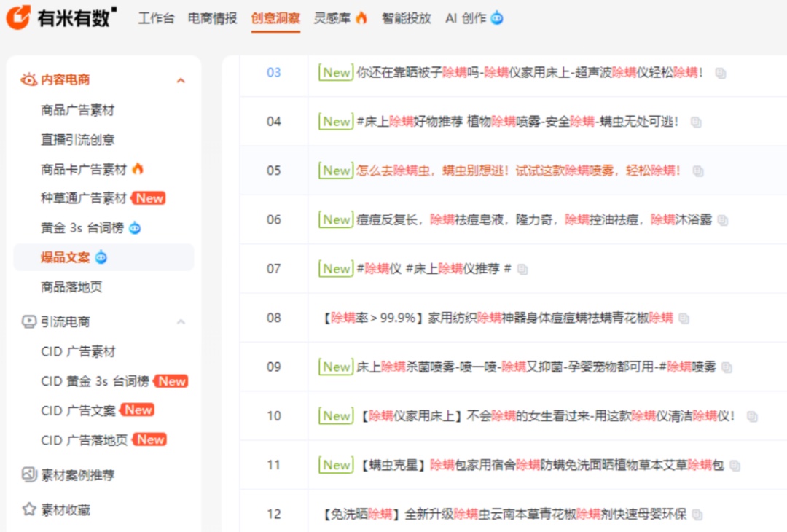Open 直播引流创意 in sidebar
Screen dimensions: 787x532
[x=78, y=139]
